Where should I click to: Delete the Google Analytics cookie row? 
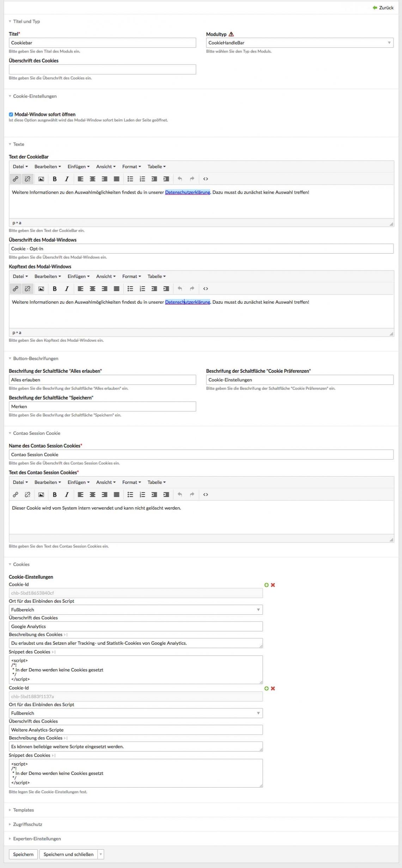pyautogui.click(x=273, y=585)
